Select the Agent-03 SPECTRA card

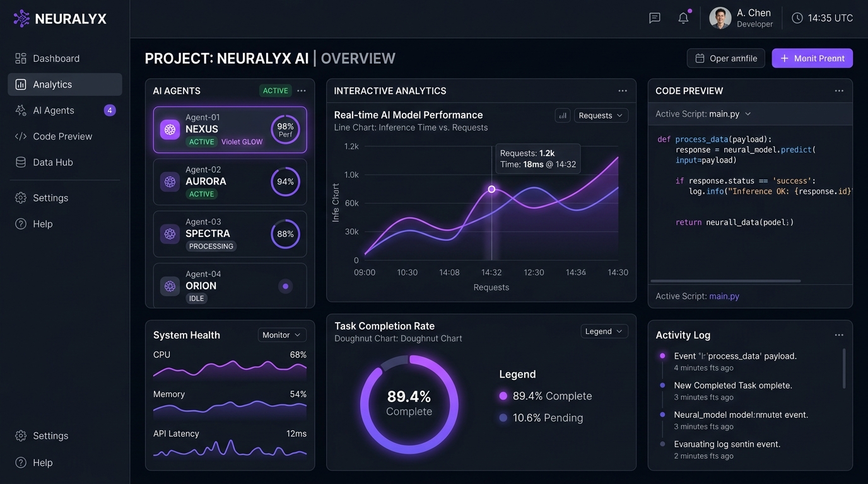click(x=230, y=234)
